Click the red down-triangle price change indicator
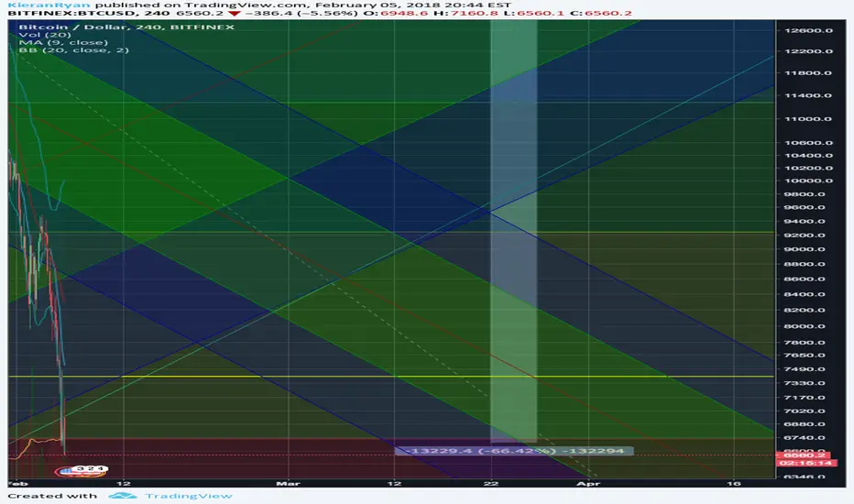This screenshot has width=854, height=504. coord(233,13)
